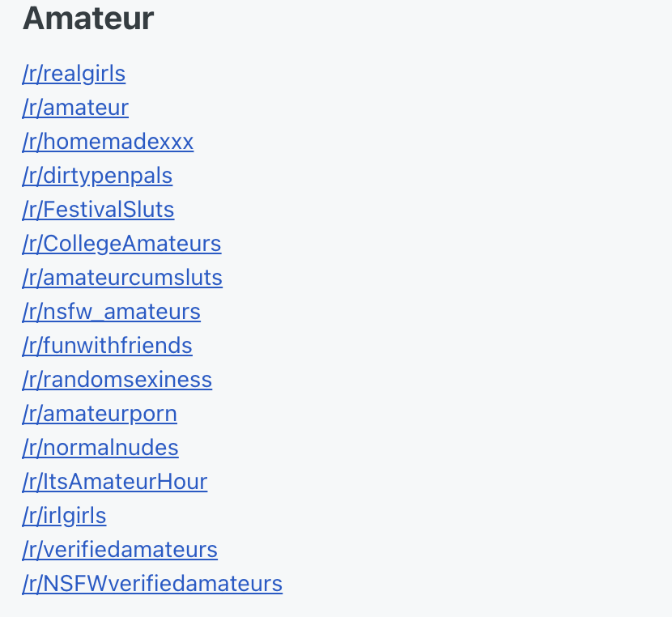
Task: Select the last subreddit link in the list
Action: [152, 584]
